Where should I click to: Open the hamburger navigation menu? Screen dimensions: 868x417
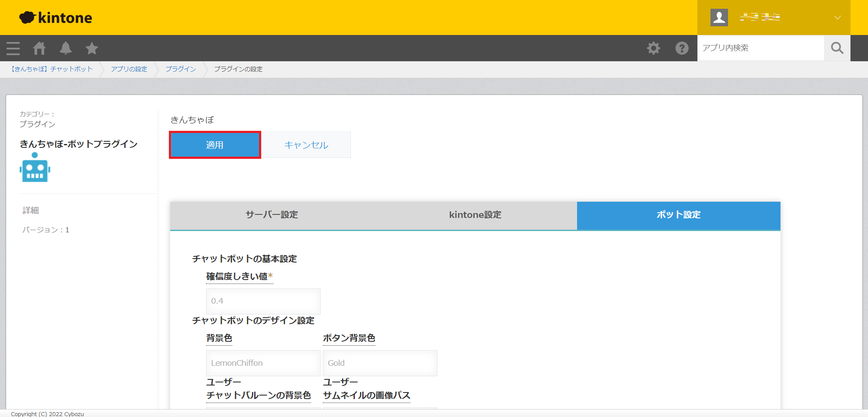coord(13,48)
